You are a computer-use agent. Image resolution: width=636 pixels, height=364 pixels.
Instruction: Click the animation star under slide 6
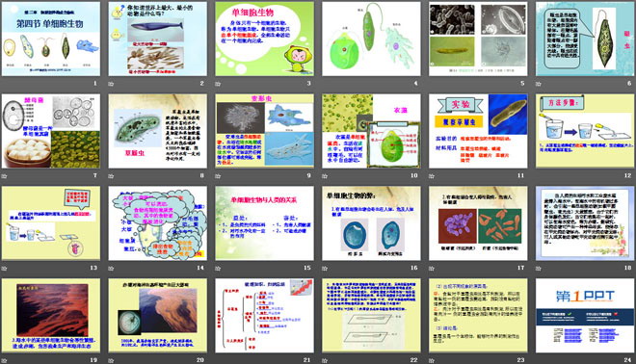pyautogui.click(x=539, y=84)
